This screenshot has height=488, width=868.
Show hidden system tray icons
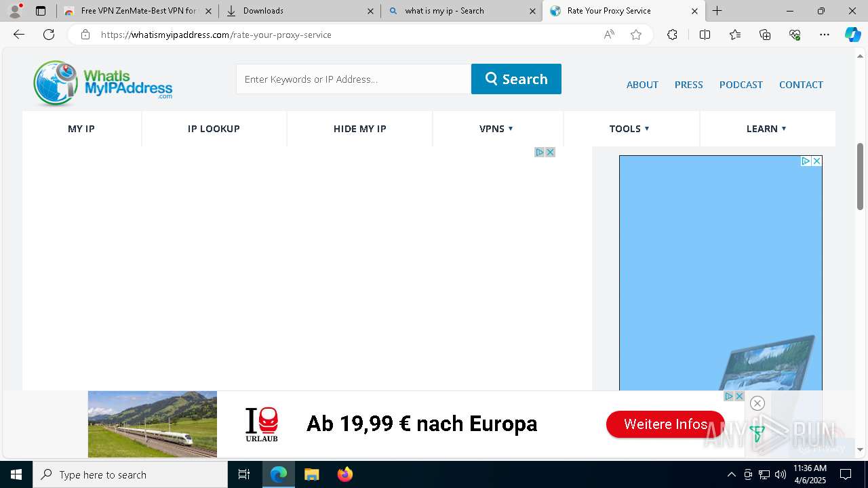click(x=731, y=474)
